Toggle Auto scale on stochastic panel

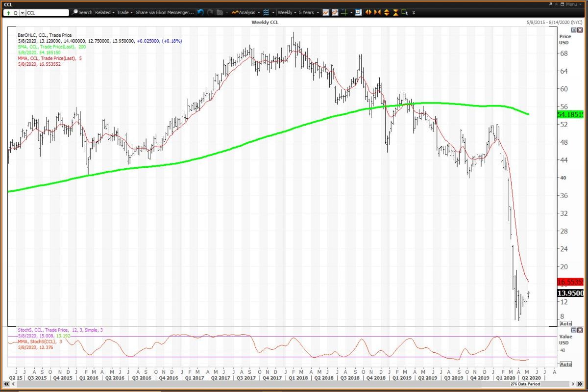tap(565, 364)
